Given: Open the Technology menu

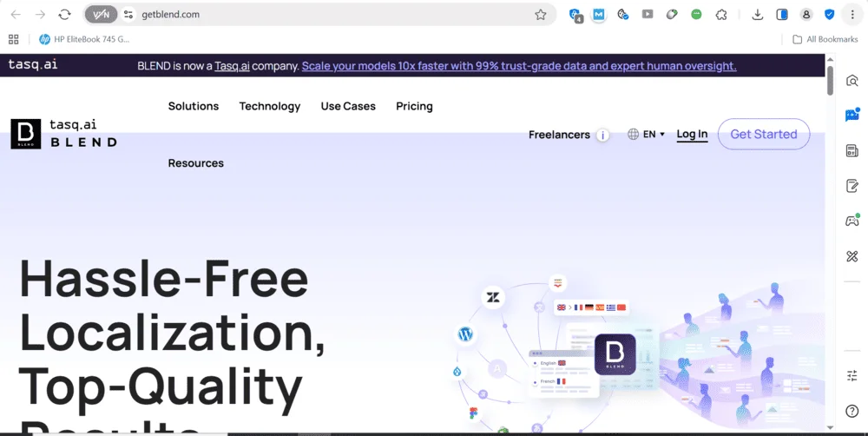Looking at the screenshot, I should coord(270,106).
